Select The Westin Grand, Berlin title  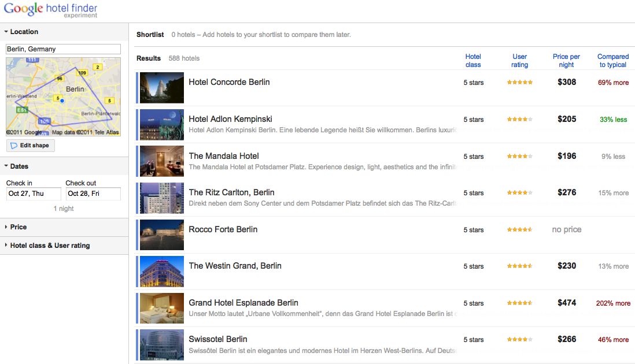click(x=235, y=266)
